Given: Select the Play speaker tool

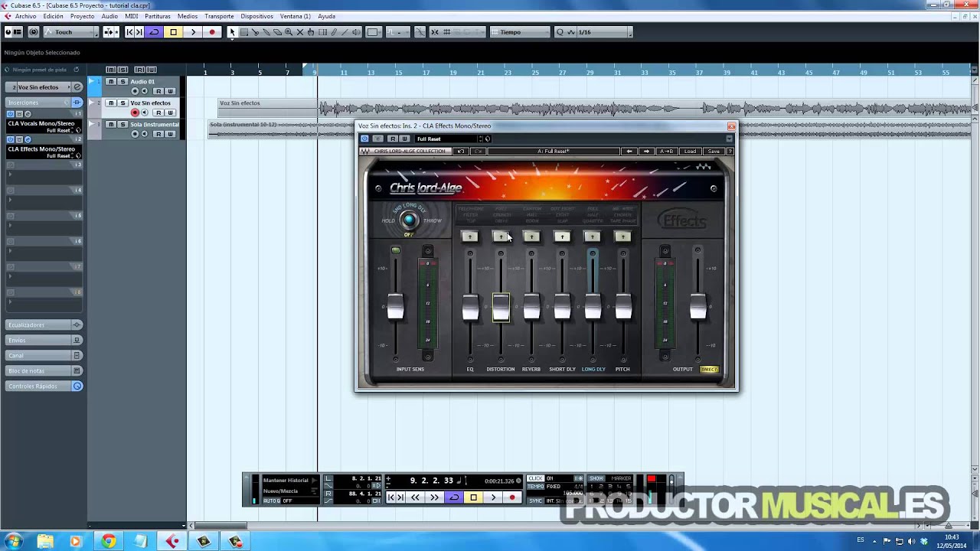Looking at the screenshot, I should (356, 32).
